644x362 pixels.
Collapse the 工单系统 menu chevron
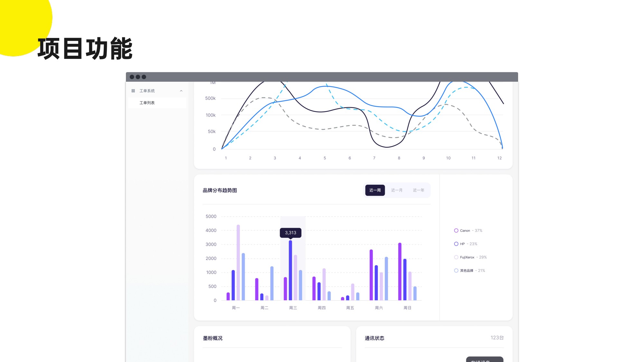coord(181,91)
